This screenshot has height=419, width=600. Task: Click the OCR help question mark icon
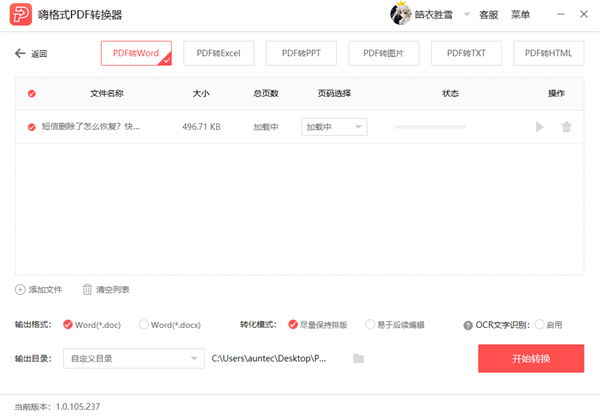467,325
